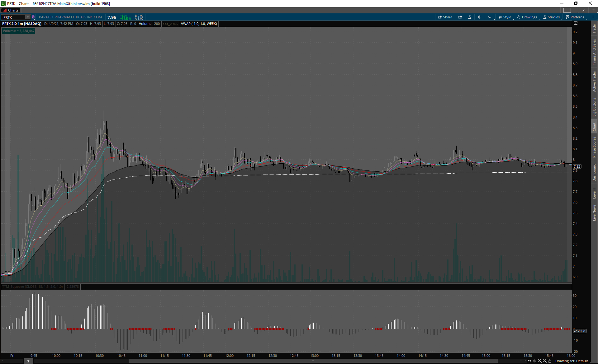The height and width of the screenshot is (364, 598).
Task: Click the Share button
Action: (x=445, y=17)
